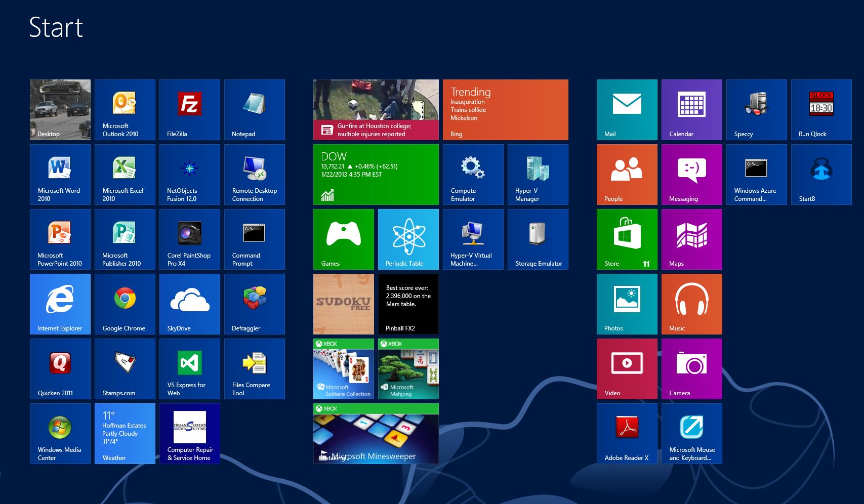The width and height of the screenshot is (864, 504).
Task: Open Quicken 2011 tile
Action: (60, 368)
